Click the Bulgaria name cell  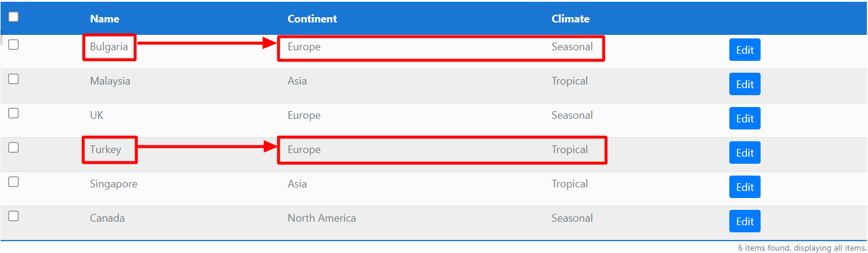109,47
